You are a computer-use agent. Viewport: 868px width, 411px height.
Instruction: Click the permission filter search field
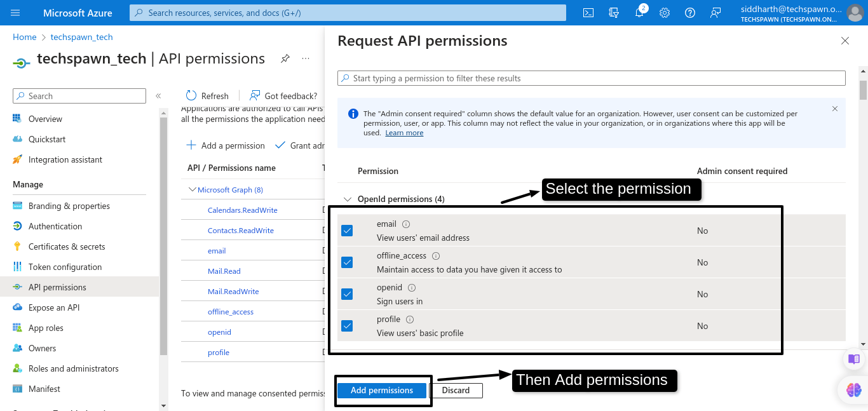[x=591, y=78]
